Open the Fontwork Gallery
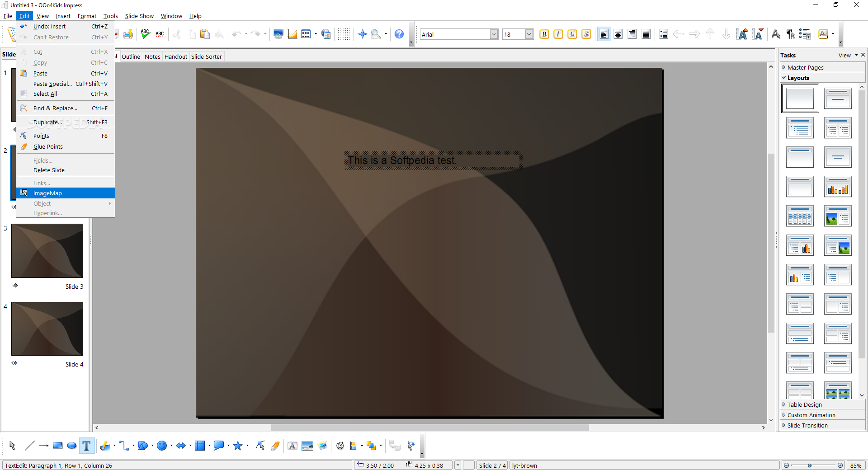Image resolution: width=868 pixels, height=470 pixels. coord(292,446)
